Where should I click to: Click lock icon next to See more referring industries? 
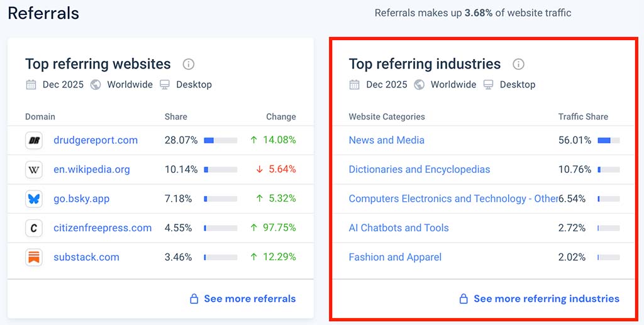pyautogui.click(x=464, y=299)
